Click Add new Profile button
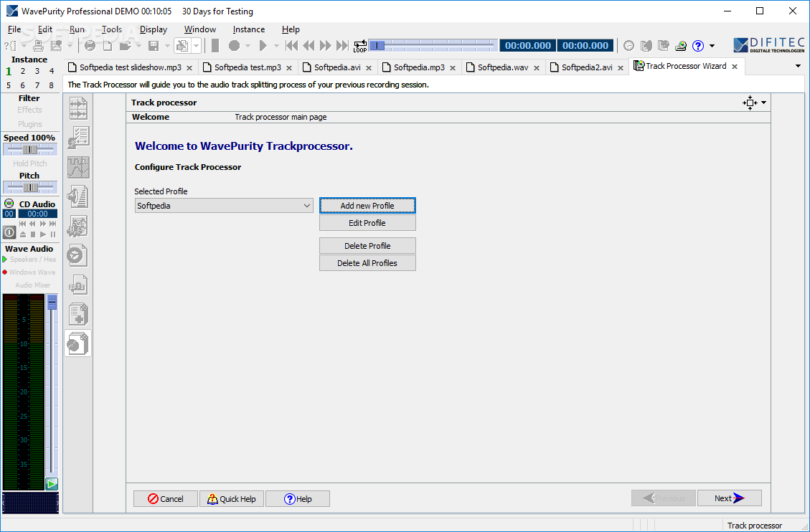This screenshot has width=810, height=532. (367, 205)
